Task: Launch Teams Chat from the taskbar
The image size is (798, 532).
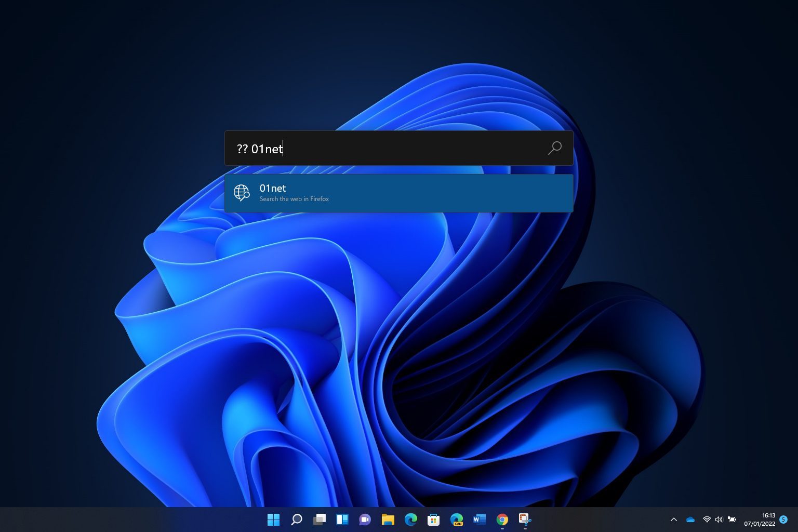Action: click(365, 520)
